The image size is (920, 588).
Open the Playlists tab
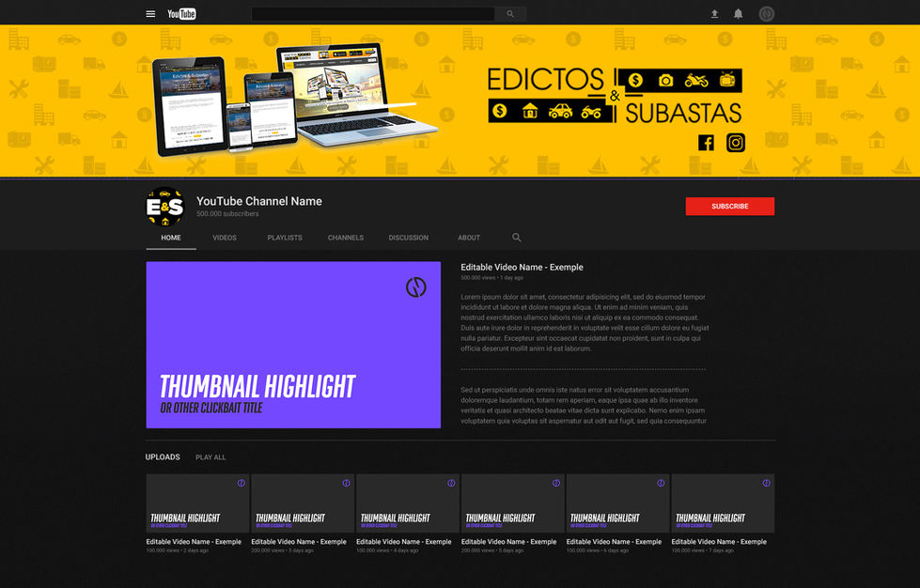pos(285,238)
